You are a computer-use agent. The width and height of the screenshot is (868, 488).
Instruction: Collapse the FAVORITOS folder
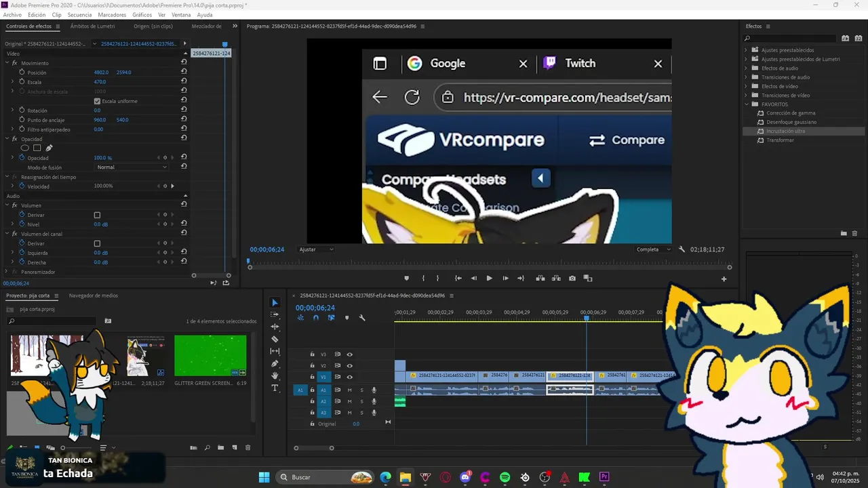(x=746, y=104)
